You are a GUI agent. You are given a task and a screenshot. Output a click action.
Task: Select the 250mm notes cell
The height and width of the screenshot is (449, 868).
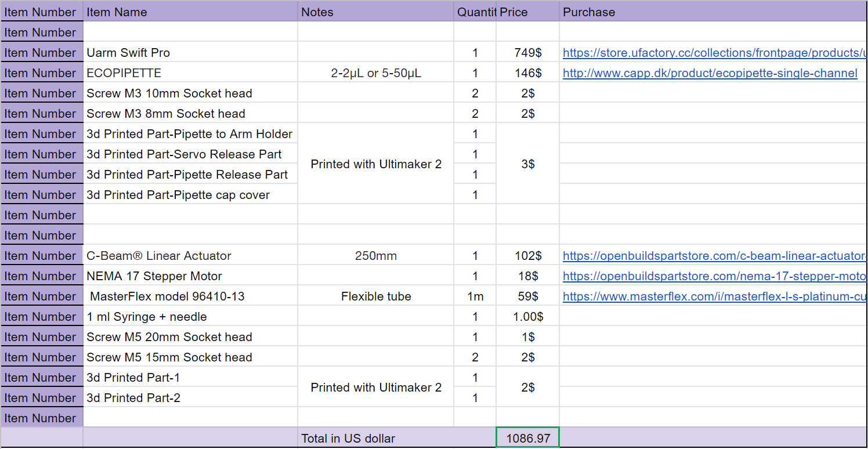pyautogui.click(x=375, y=256)
